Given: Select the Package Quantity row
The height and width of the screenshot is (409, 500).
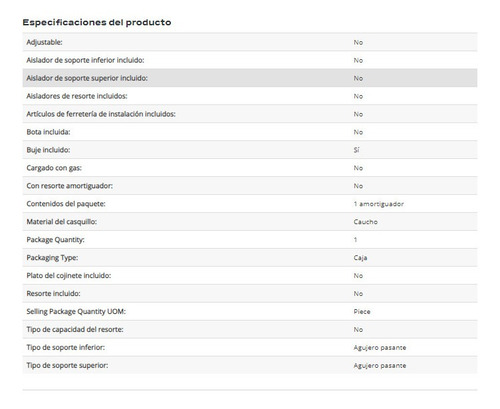Looking at the screenshot, I should [250, 240].
